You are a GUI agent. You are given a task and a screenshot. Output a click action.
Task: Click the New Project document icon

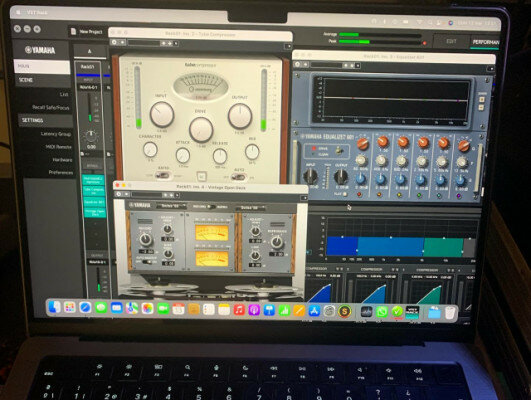pyautogui.click(x=73, y=31)
